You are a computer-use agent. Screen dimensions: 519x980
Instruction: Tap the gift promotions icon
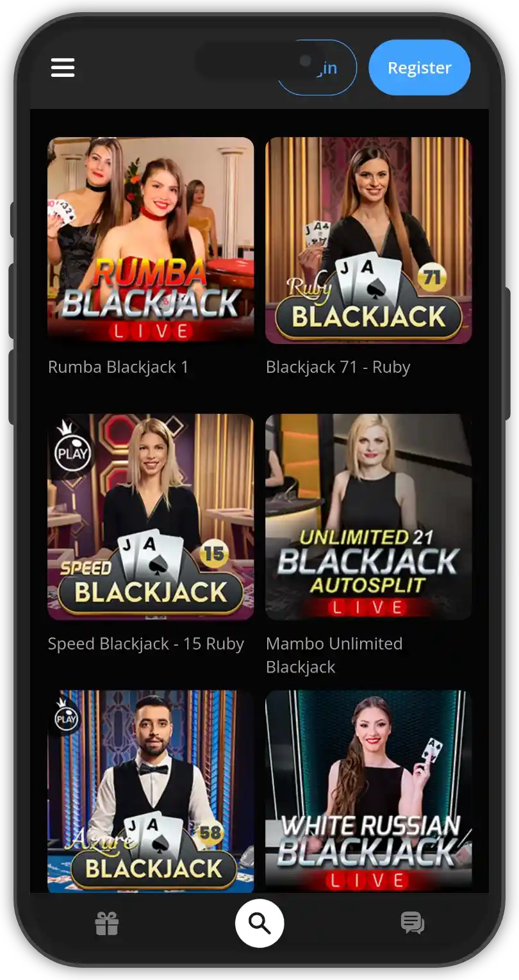[x=107, y=924]
